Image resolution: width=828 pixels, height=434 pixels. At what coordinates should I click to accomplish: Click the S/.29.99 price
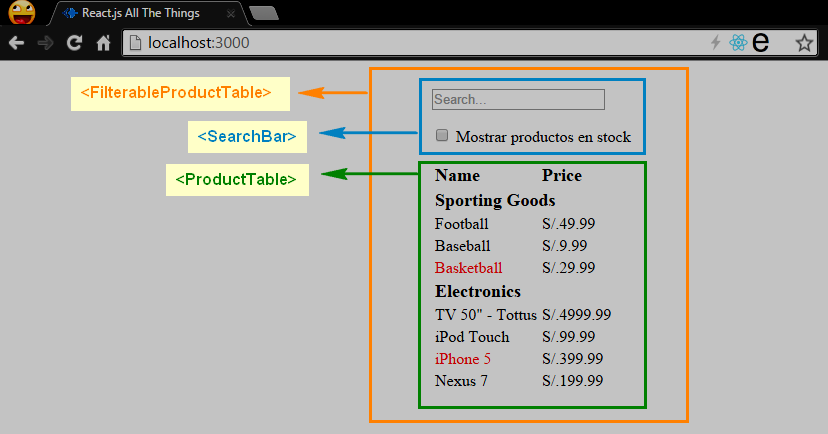tap(568, 268)
